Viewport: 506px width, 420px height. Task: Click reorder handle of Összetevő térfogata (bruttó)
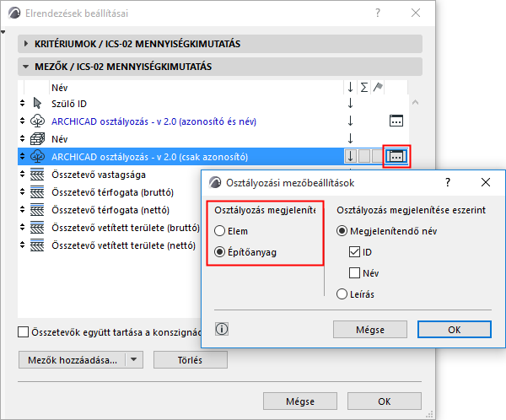point(22,192)
